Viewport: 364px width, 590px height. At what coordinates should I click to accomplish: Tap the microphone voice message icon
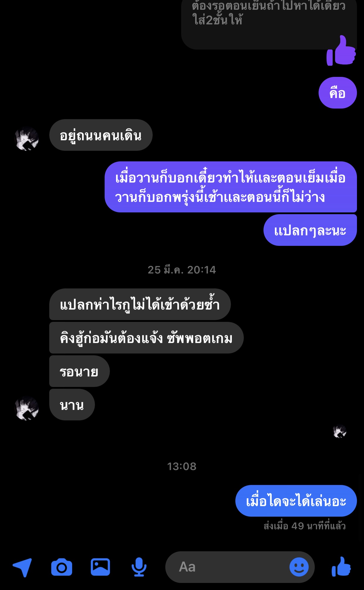139,567
